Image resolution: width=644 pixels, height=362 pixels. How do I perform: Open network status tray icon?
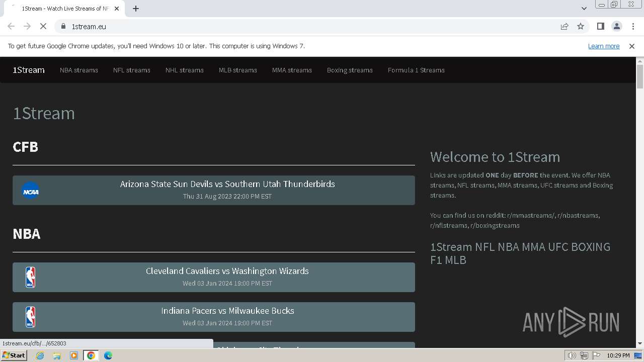tap(584, 355)
